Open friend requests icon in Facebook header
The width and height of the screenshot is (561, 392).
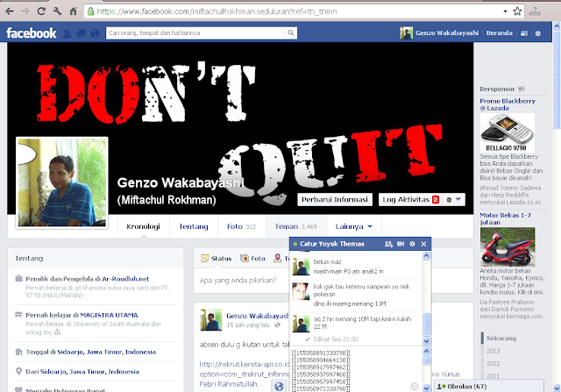click(67, 33)
